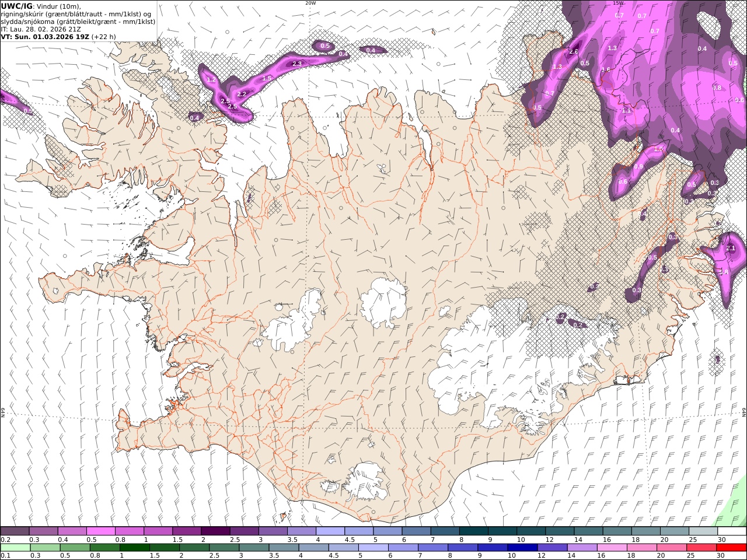
Task: Click the '2.6' snowfall value on the map
Action: pyautogui.click(x=574, y=52)
